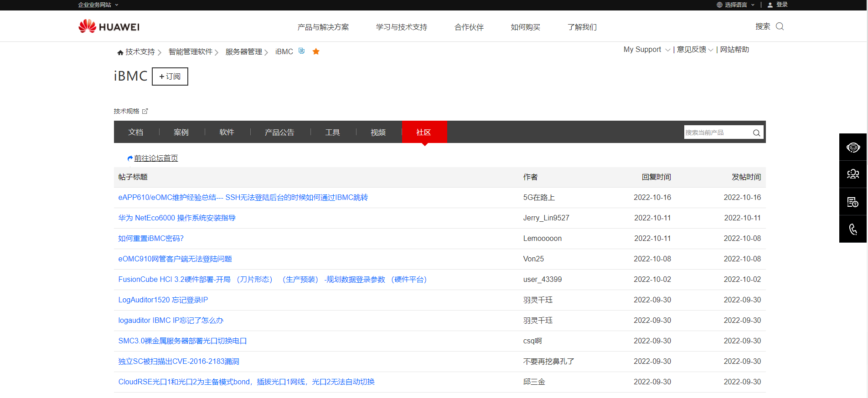
Task: Open post logauditor IBMC IP忘记了怎么办
Action: click(171, 321)
